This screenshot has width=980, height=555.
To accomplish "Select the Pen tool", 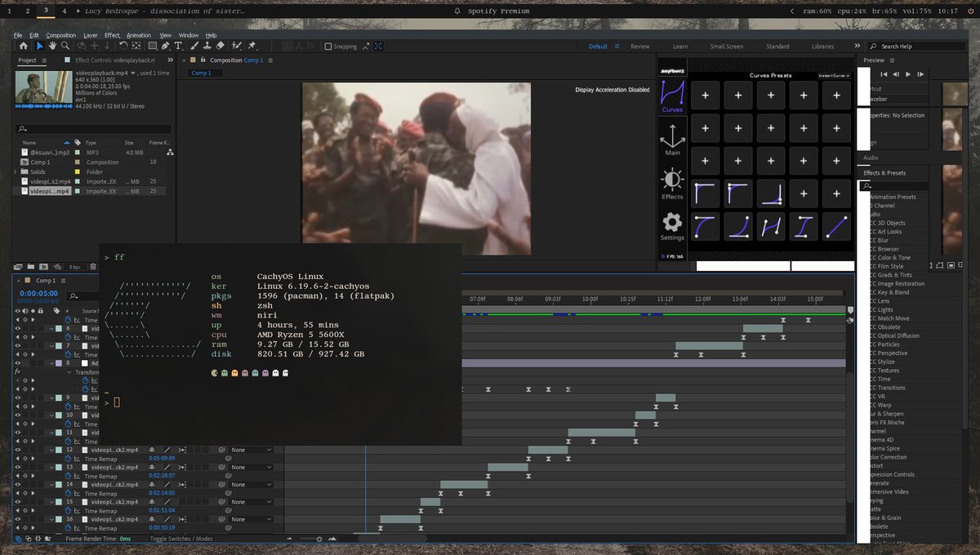I will (166, 46).
